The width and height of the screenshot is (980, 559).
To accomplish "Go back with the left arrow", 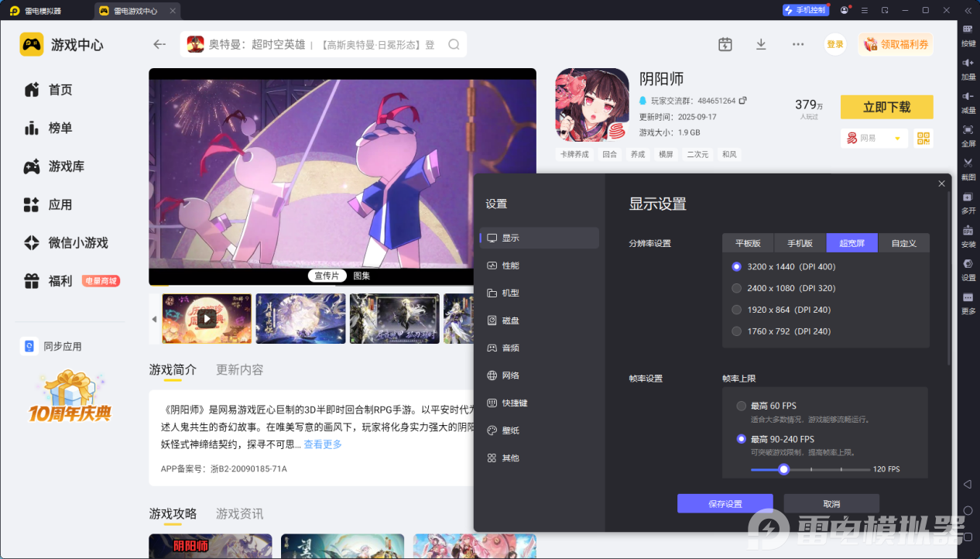I will tap(159, 44).
